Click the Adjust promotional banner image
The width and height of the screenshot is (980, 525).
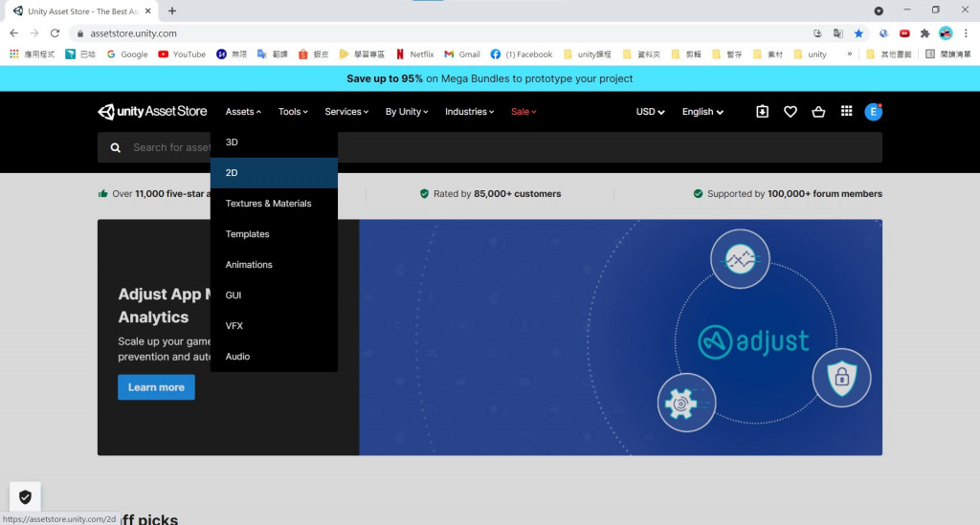point(620,338)
